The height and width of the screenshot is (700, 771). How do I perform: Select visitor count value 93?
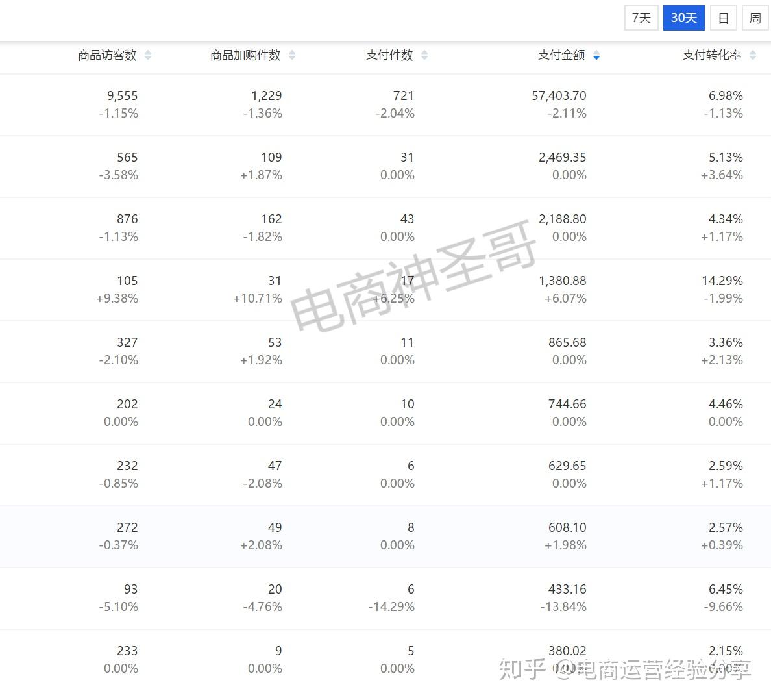coord(131,590)
